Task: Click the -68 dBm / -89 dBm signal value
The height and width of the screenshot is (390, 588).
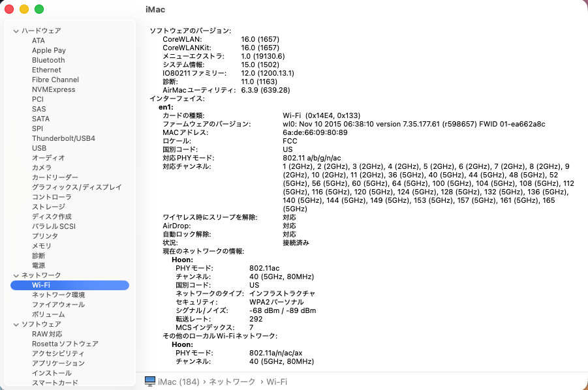Action: (x=283, y=310)
